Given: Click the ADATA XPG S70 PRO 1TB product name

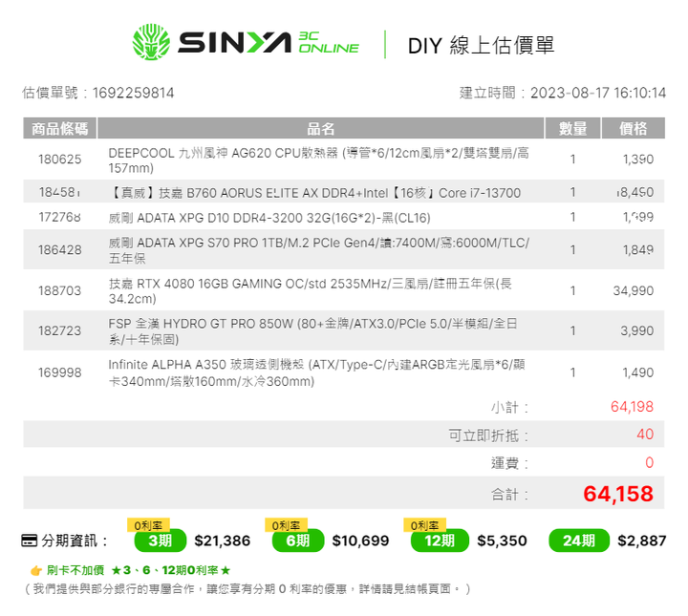Looking at the screenshot, I should click(319, 250).
